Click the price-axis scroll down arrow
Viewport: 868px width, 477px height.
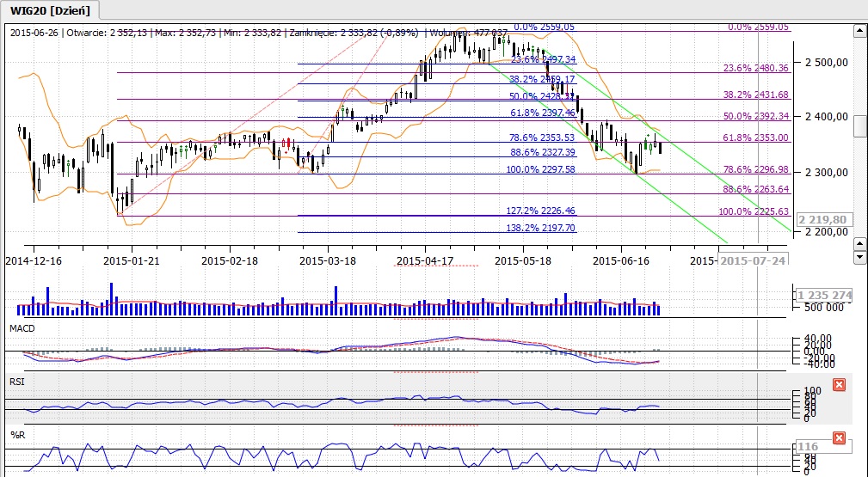coord(859,256)
